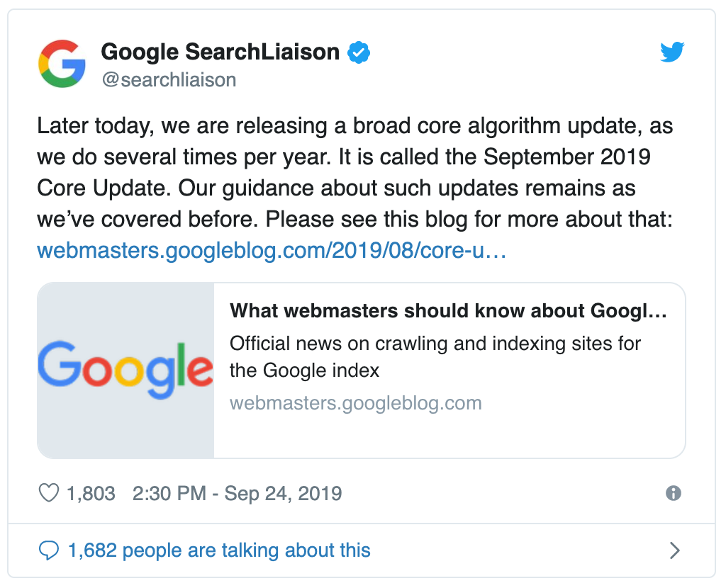The width and height of the screenshot is (726, 588).
Task: Follow the webmasters.googleblog.com core update link
Action: tap(272, 250)
